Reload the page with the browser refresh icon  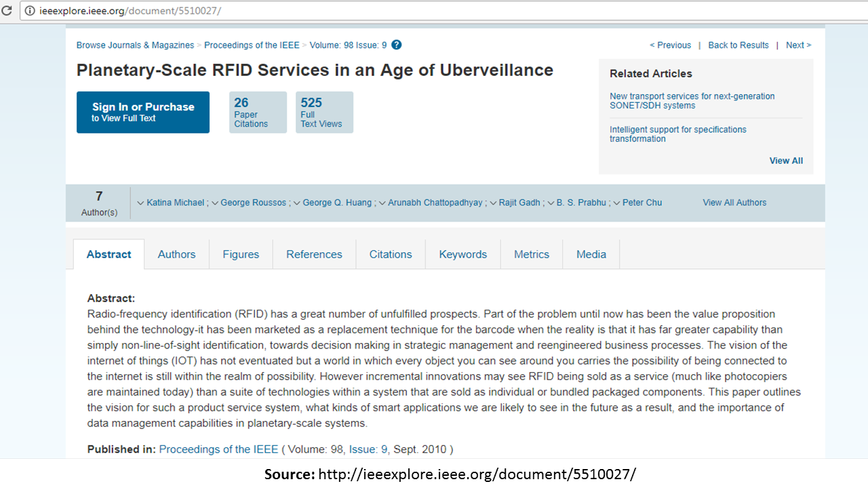[x=7, y=11]
